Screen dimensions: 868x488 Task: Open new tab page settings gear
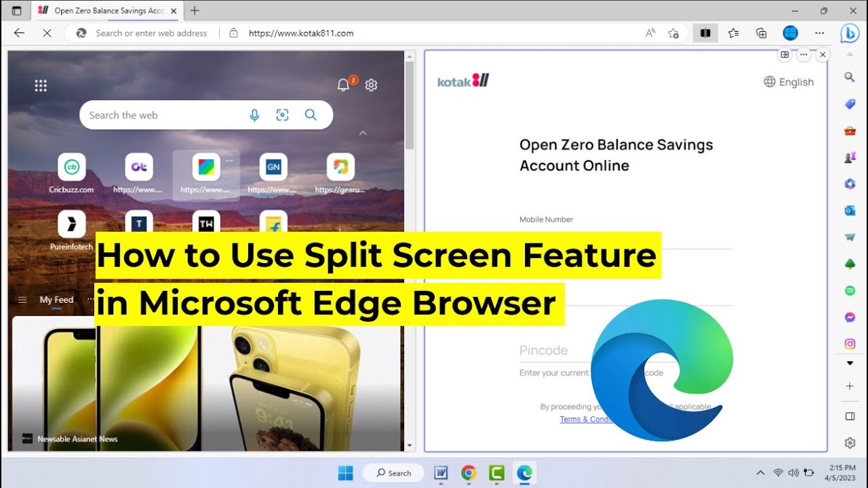371,85
